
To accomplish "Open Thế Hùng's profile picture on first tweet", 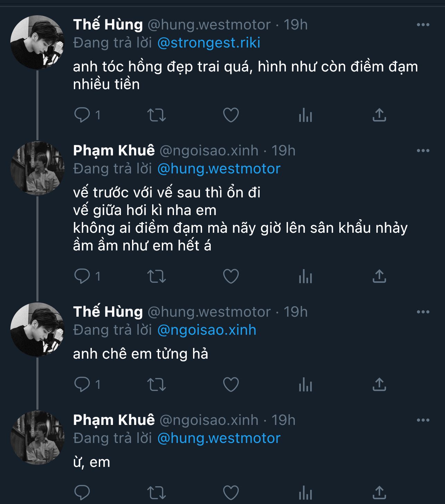I will [x=37, y=42].
